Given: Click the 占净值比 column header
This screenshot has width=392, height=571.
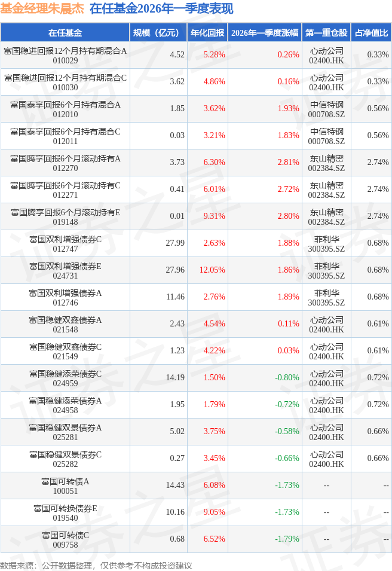Looking at the screenshot, I should [370, 33].
